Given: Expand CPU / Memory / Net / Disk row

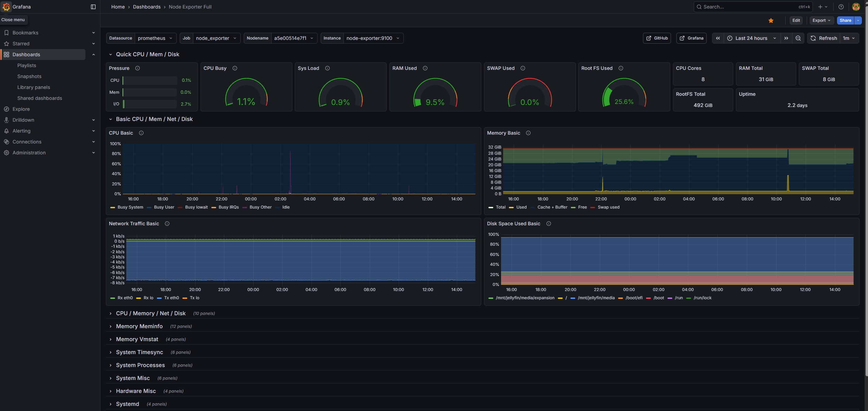Looking at the screenshot, I should tap(110, 314).
